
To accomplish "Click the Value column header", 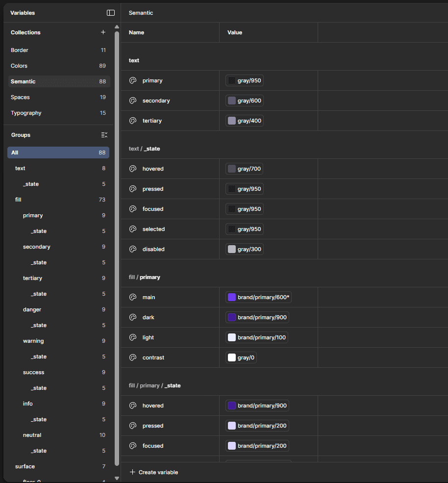I will [235, 32].
